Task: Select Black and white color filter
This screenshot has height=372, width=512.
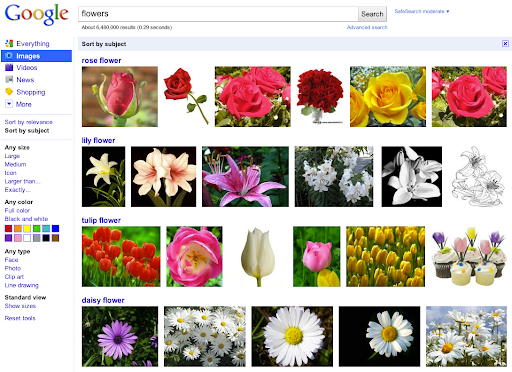Action: 26,219
